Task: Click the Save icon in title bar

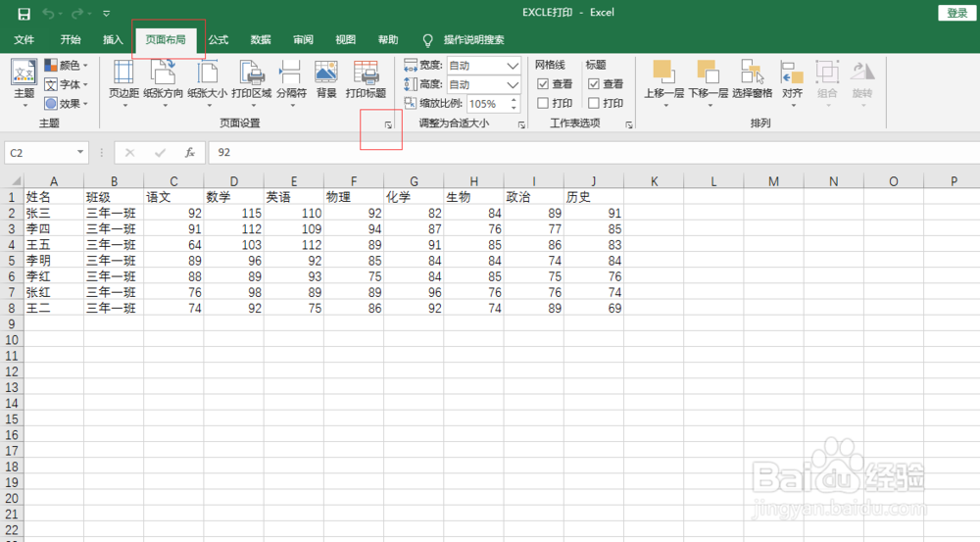Action: click(x=24, y=14)
